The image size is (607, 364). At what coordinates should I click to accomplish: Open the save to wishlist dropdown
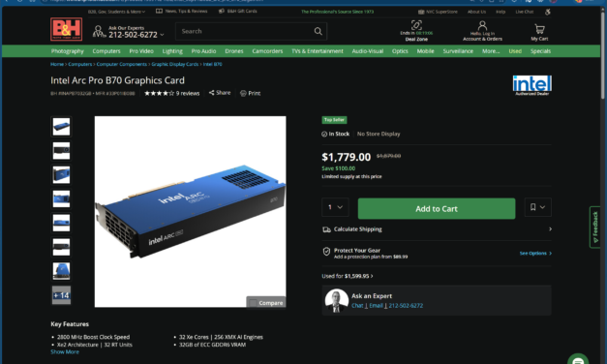click(537, 207)
